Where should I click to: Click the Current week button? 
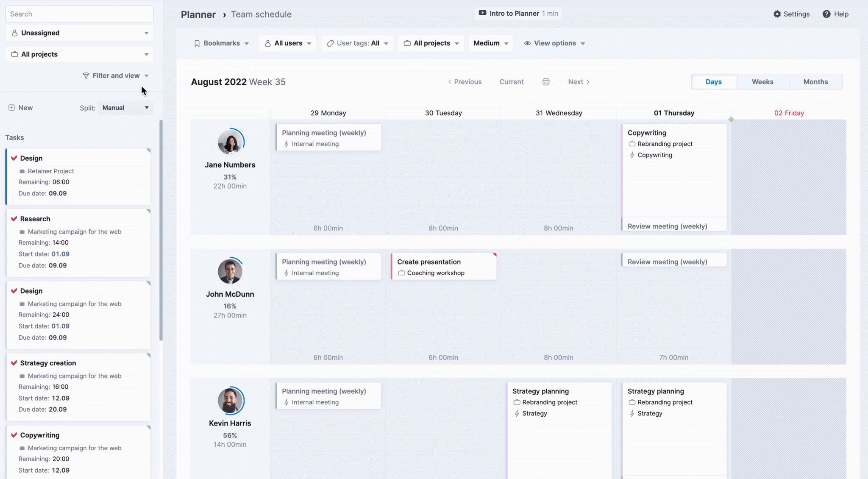click(x=511, y=81)
